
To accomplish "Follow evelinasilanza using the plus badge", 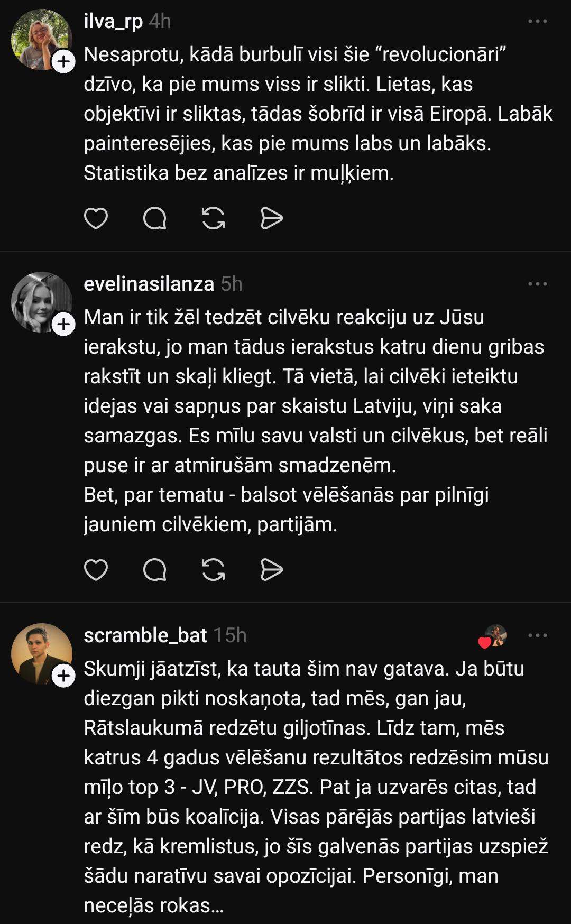I will (63, 324).
